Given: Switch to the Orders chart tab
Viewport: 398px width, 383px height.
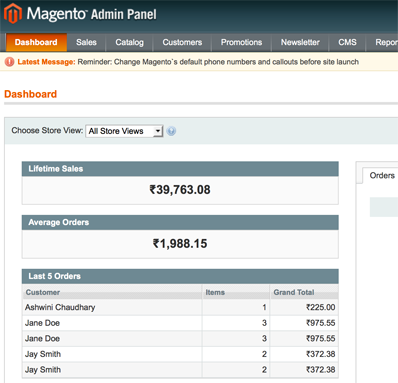Looking at the screenshot, I should pyautogui.click(x=381, y=175).
